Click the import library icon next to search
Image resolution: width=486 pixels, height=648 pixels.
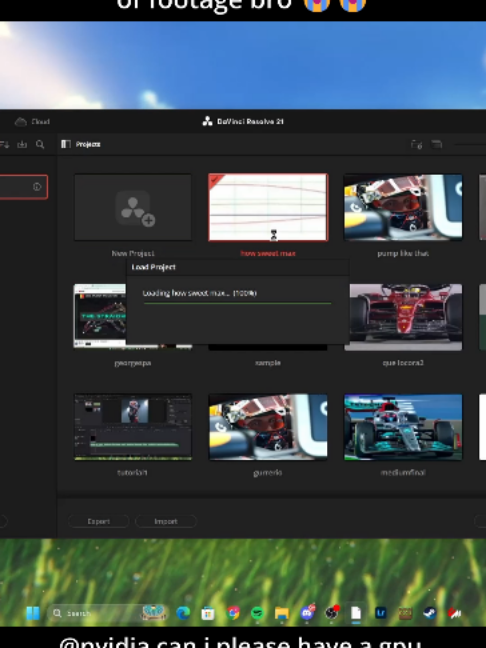coord(22,144)
